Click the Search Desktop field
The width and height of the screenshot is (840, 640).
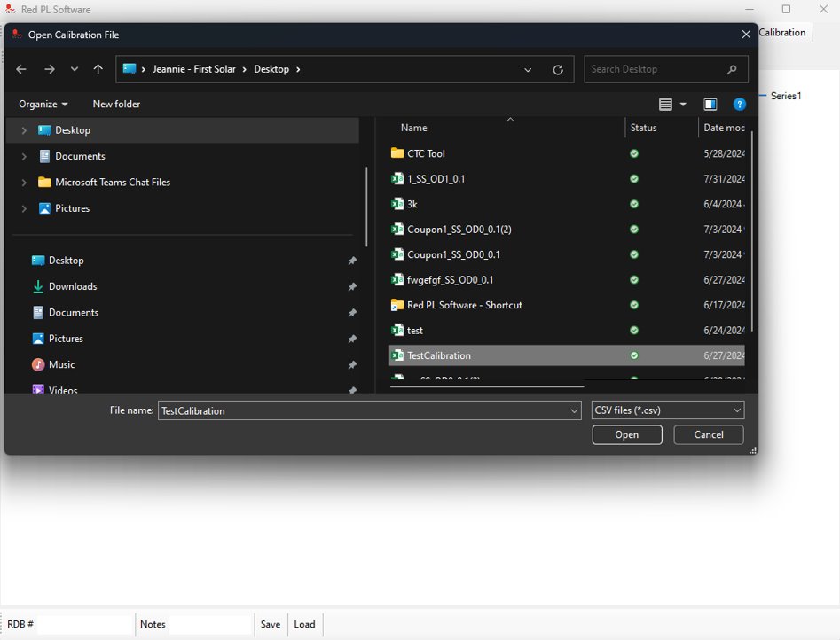point(656,69)
